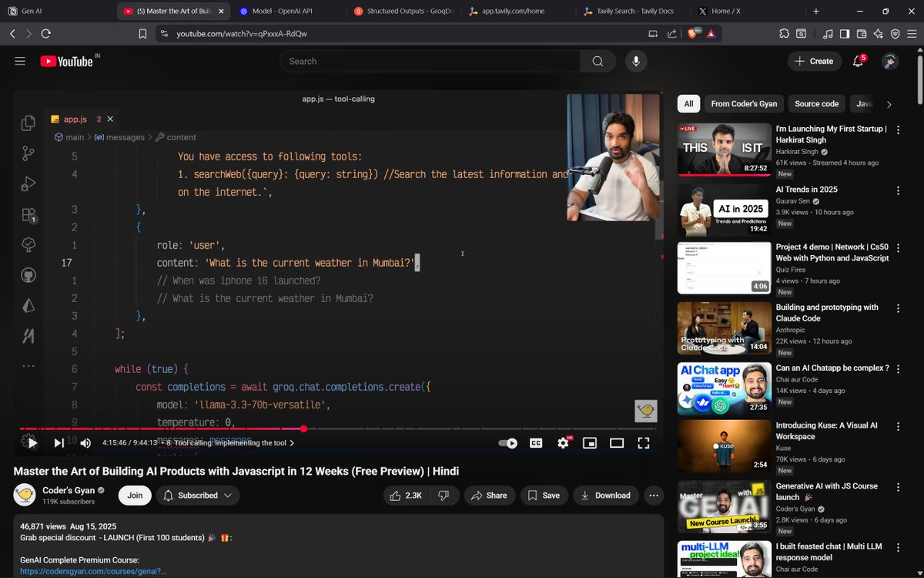924x578 pixels.
Task: Select the 'All' filter chip
Action: 688,103
